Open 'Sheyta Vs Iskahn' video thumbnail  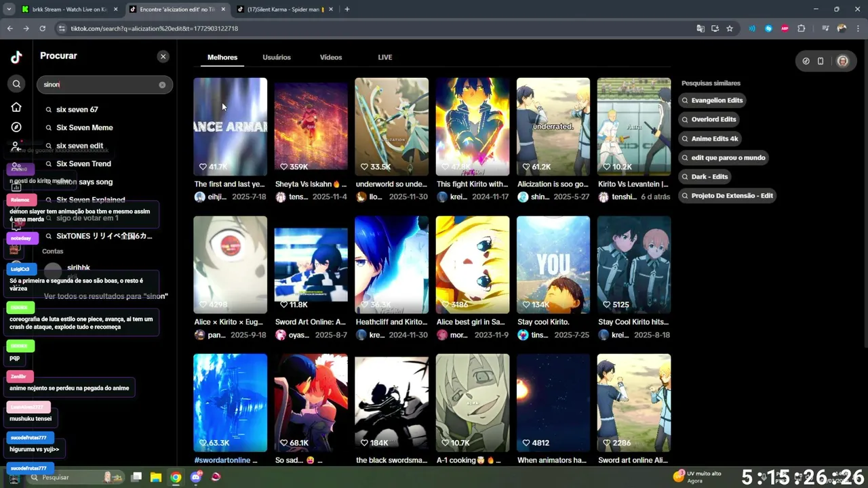pyautogui.click(x=311, y=127)
